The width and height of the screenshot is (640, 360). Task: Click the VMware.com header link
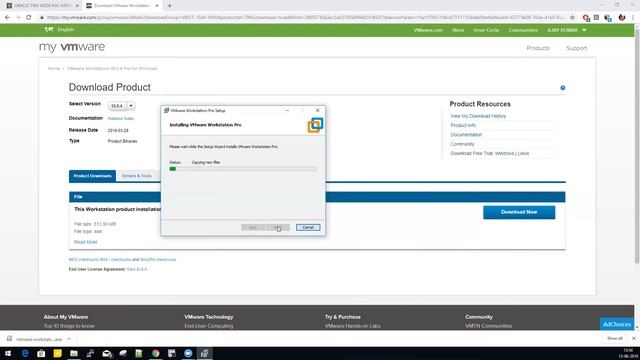tap(428, 30)
